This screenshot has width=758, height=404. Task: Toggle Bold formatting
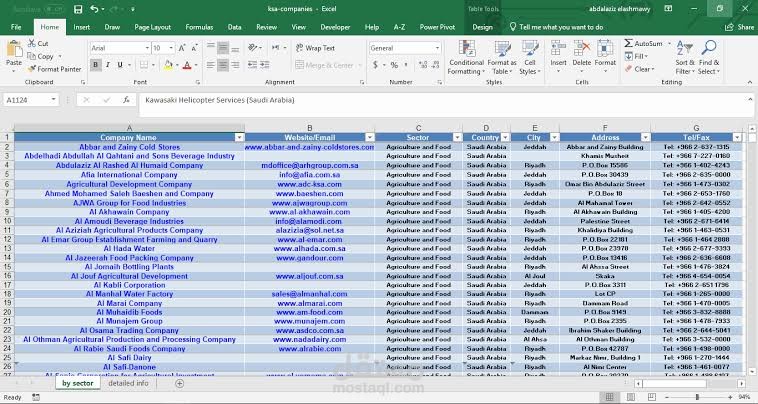96,65
